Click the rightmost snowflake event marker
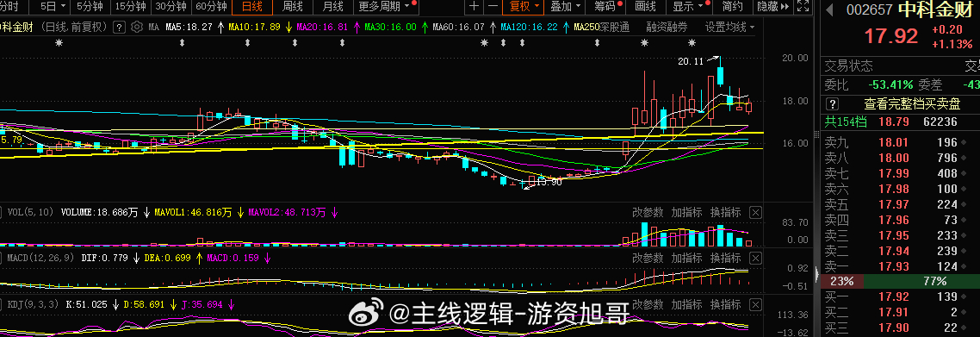 coord(692,42)
